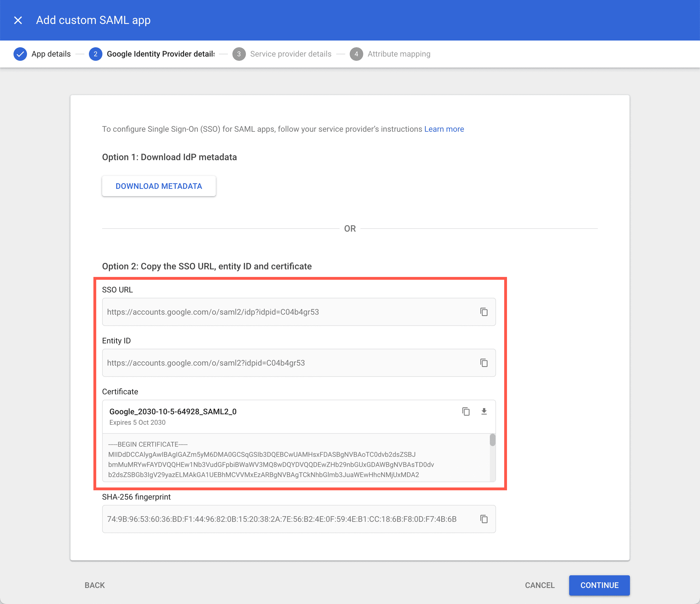700x604 pixels.
Task: Click CONTINUE to proceed
Action: pos(599,585)
